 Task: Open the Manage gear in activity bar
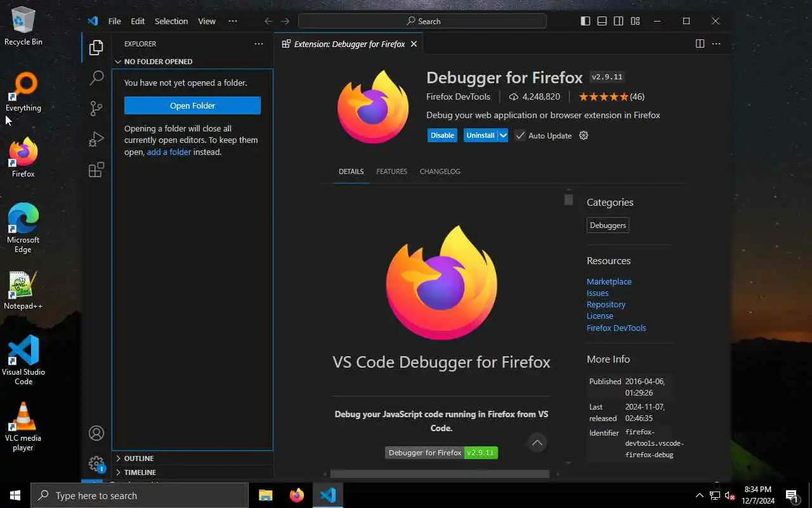pyautogui.click(x=96, y=464)
